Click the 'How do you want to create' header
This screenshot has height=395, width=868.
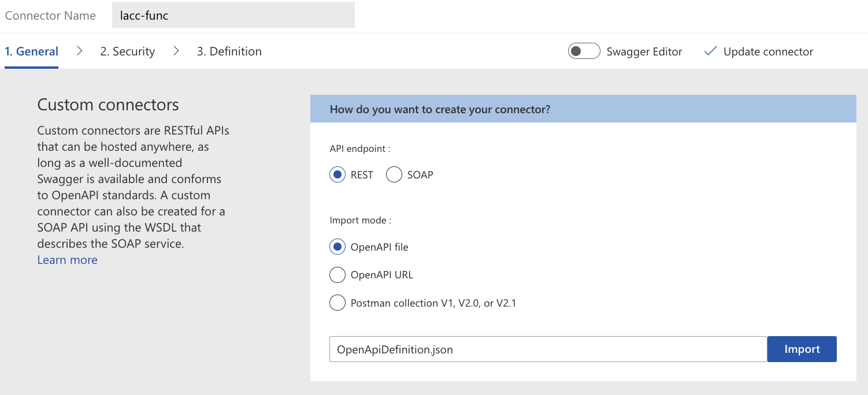click(440, 109)
